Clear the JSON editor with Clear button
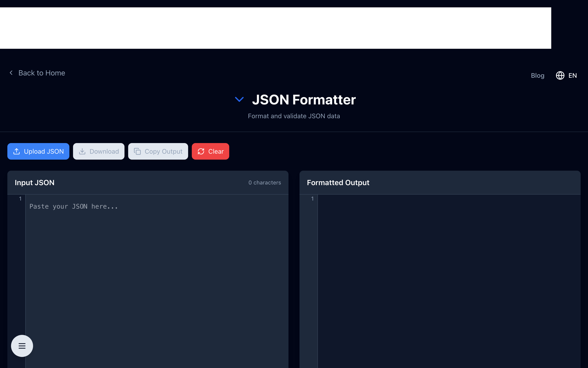Image resolution: width=588 pixels, height=368 pixels. 210,151
